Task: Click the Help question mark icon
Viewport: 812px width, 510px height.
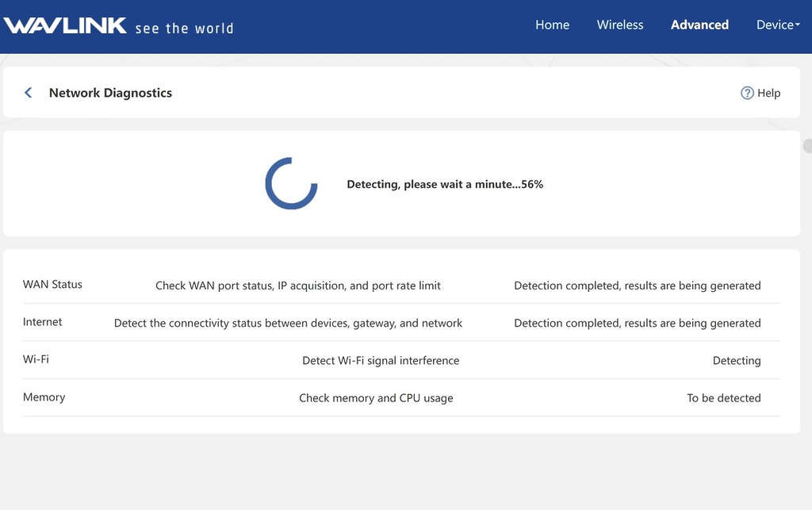Action: point(747,93)
